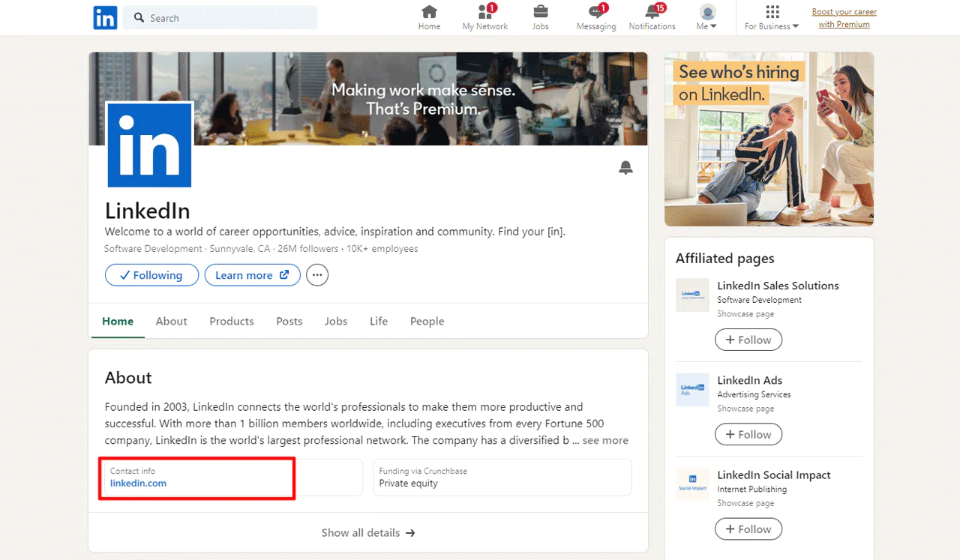This screenshot has width=960, height=560.
Task: Visit the linkedin.com contact link
Action: pos(138,484)
